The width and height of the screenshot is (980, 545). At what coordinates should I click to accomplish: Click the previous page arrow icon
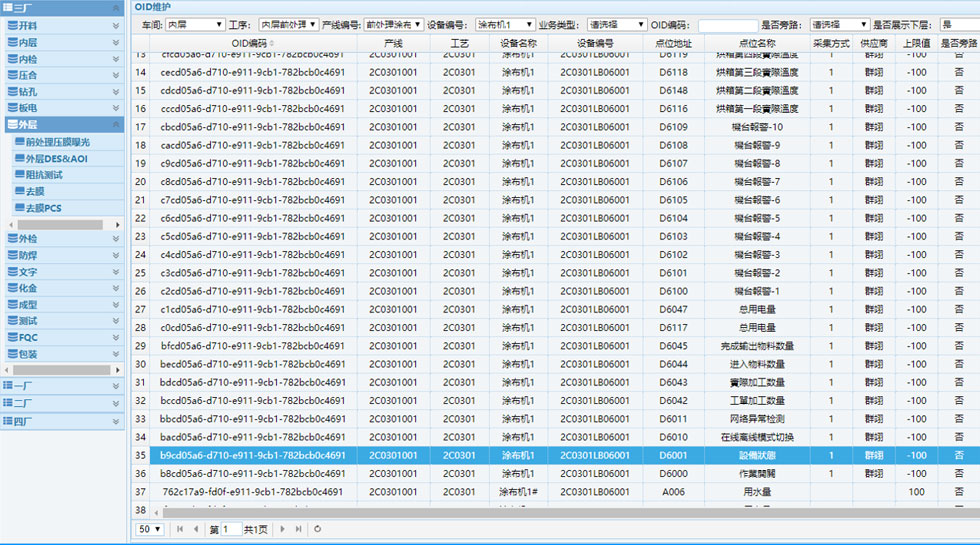[x=194, y=529]
